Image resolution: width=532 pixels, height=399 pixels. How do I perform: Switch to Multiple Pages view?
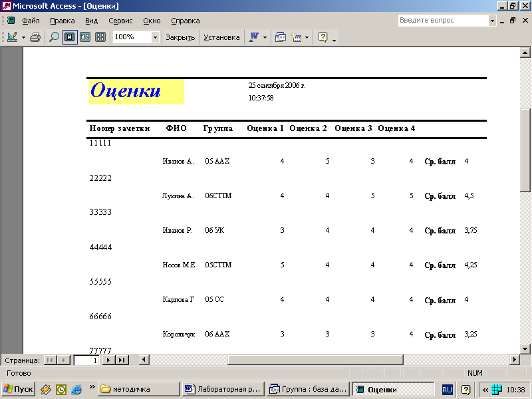pos(100,37)
